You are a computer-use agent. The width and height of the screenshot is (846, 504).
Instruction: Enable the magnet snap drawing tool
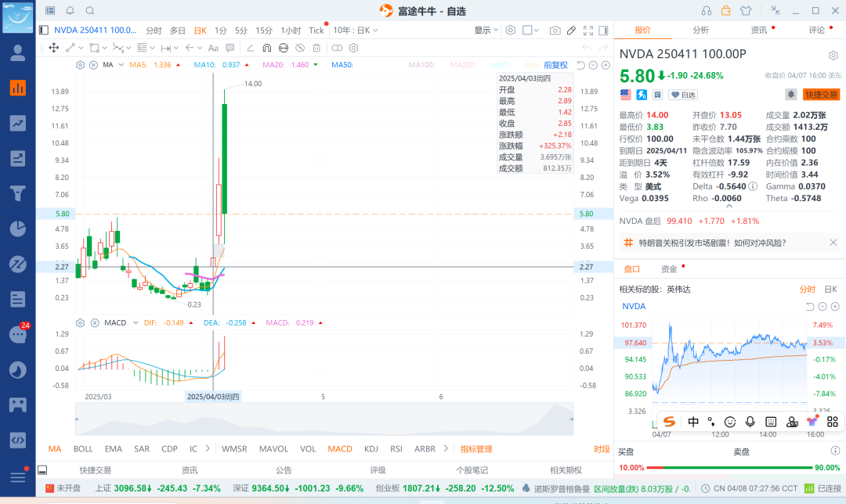tap(266, 48)
